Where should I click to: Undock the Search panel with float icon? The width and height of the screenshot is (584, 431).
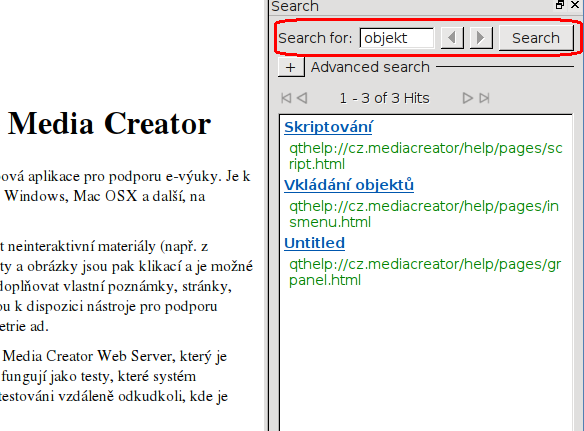tap(559, 5)
